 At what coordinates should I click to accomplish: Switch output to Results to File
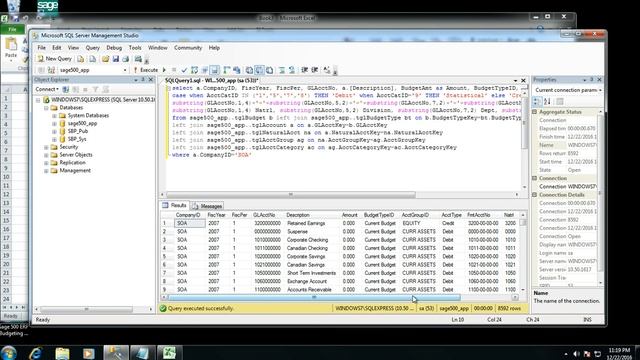(269, 70)
